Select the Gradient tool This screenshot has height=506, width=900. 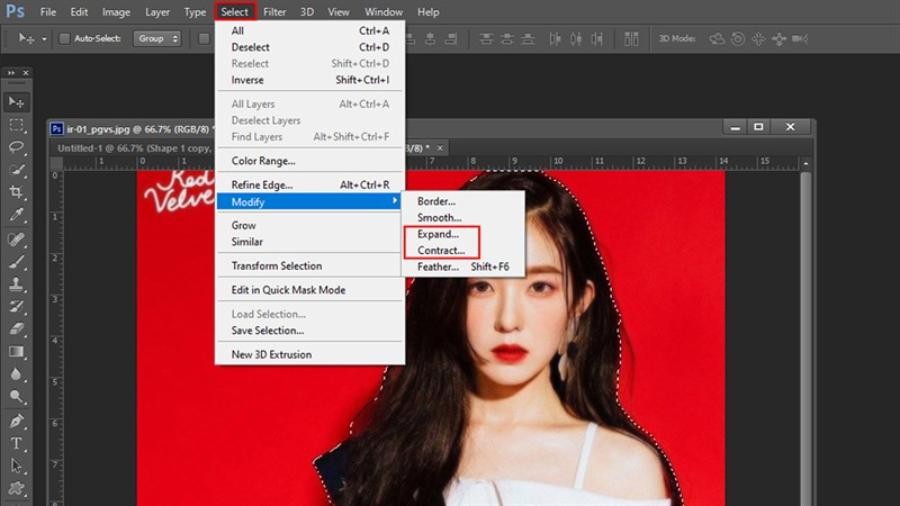(x=16, y=352)
